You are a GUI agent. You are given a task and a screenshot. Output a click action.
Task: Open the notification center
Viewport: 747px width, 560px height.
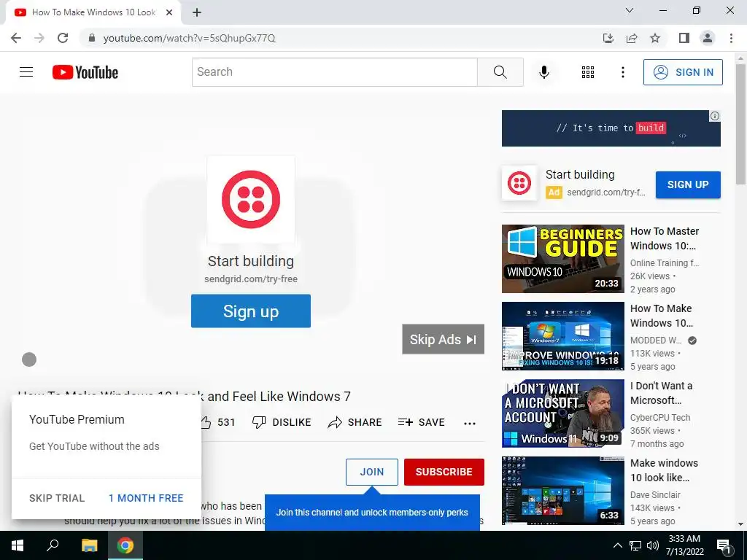pyautogui.click(x=723, y=545)
